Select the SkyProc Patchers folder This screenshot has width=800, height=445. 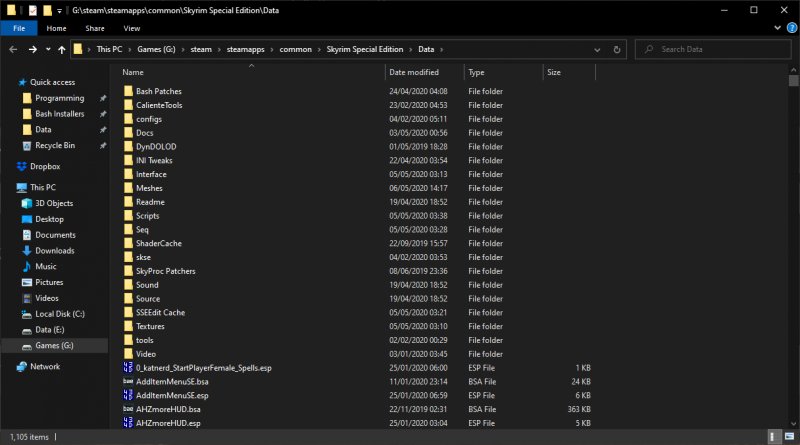[165, 271]
